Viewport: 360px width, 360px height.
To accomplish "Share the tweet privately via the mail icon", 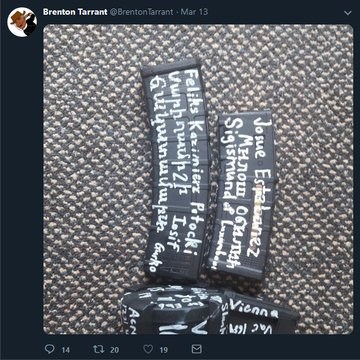I will point(197,349).
